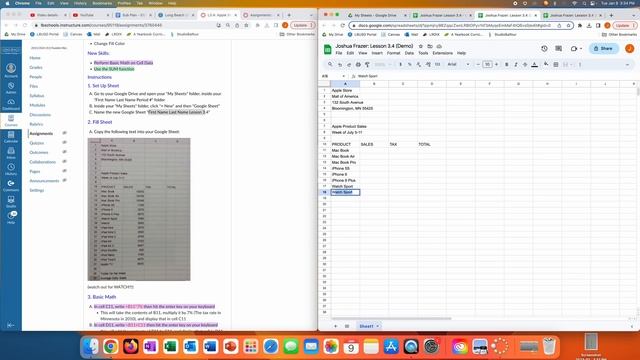Open the text color picker

pos(534,64)
